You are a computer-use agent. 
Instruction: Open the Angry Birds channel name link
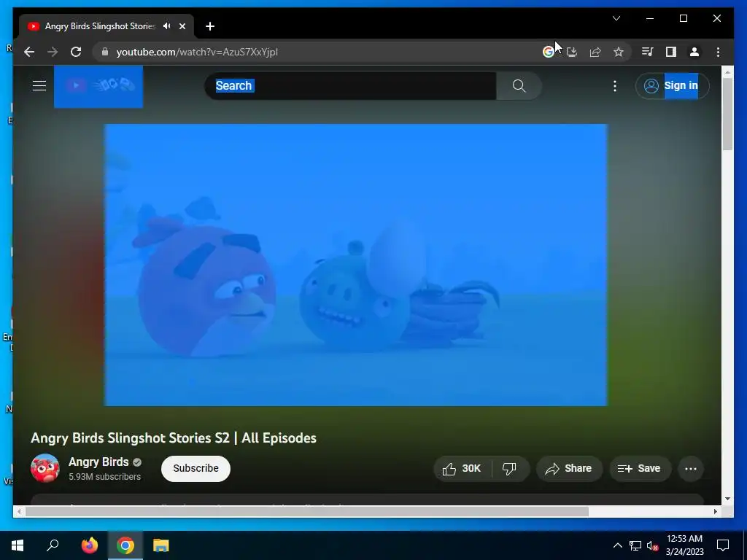(98, 462)
